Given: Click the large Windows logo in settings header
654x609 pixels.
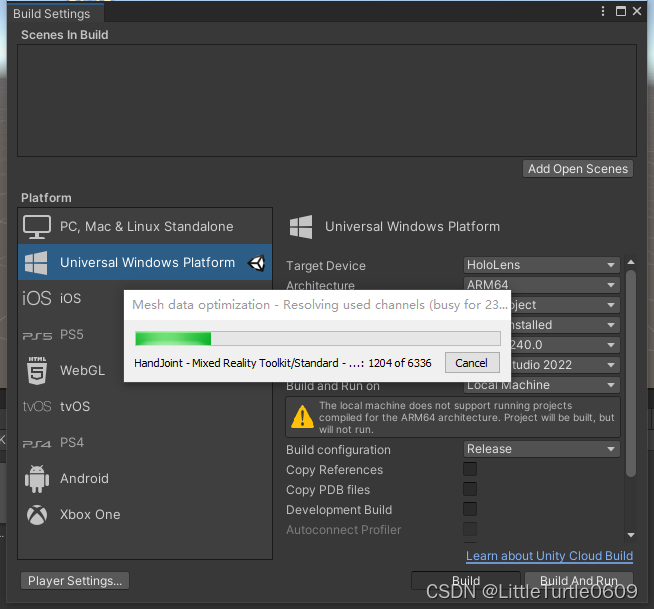Looking at the screenshot, I should 301,226.
